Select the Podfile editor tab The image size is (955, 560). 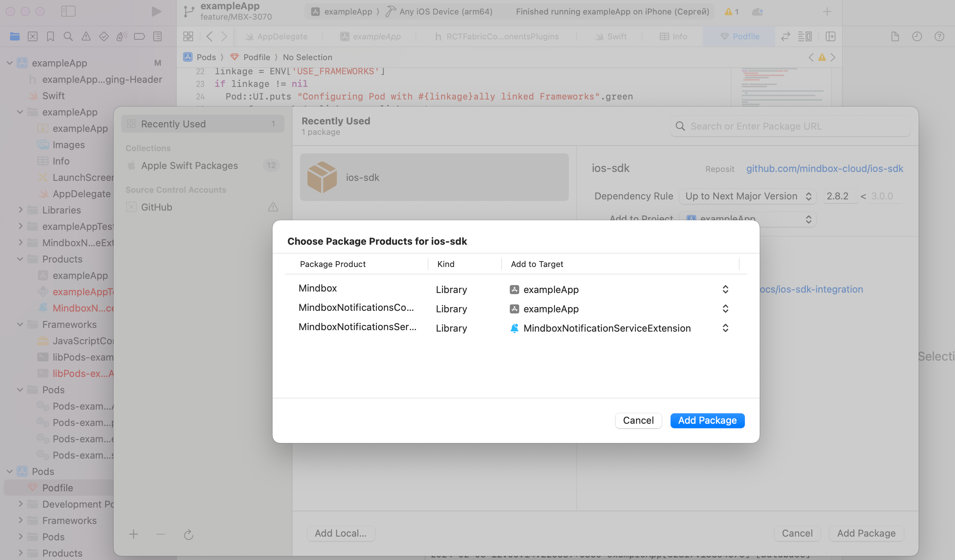click(739, 36)
